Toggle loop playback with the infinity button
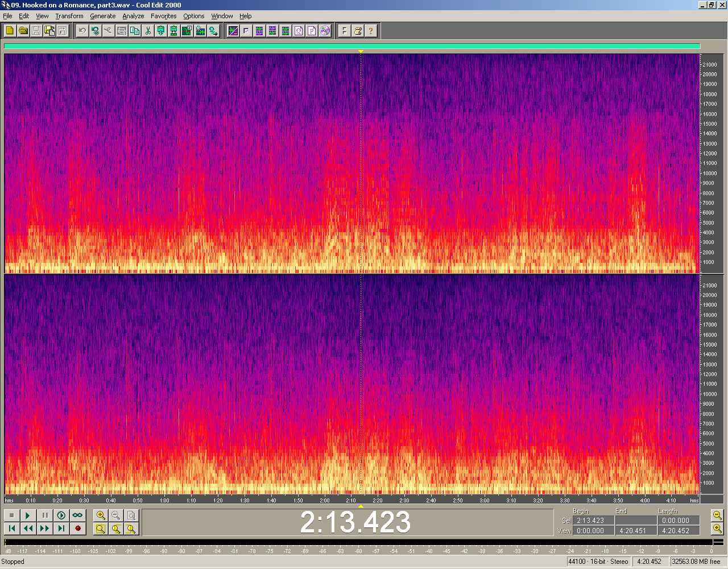This screenshot has height=569, width=728. point(77,516)
